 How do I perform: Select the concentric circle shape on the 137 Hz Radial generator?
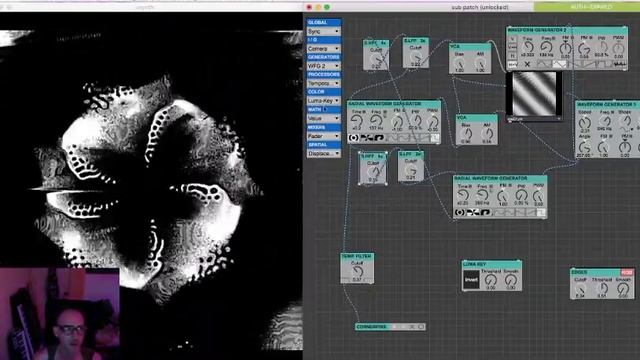pos(354,138)
